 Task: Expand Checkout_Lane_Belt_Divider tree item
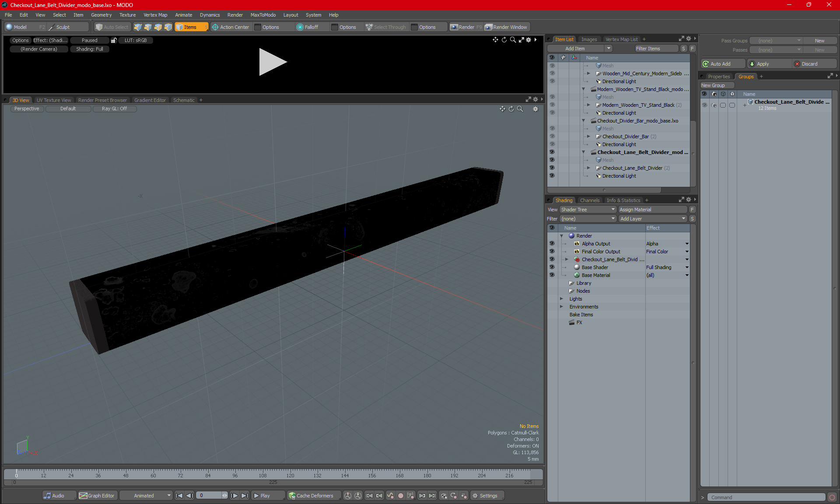coord(588,168)
